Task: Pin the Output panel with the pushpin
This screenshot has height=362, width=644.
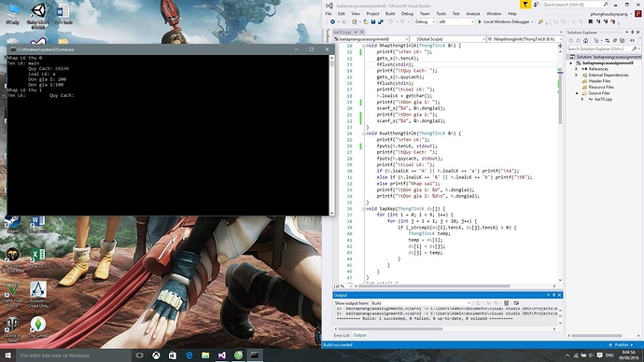Action: pos(553,295)
